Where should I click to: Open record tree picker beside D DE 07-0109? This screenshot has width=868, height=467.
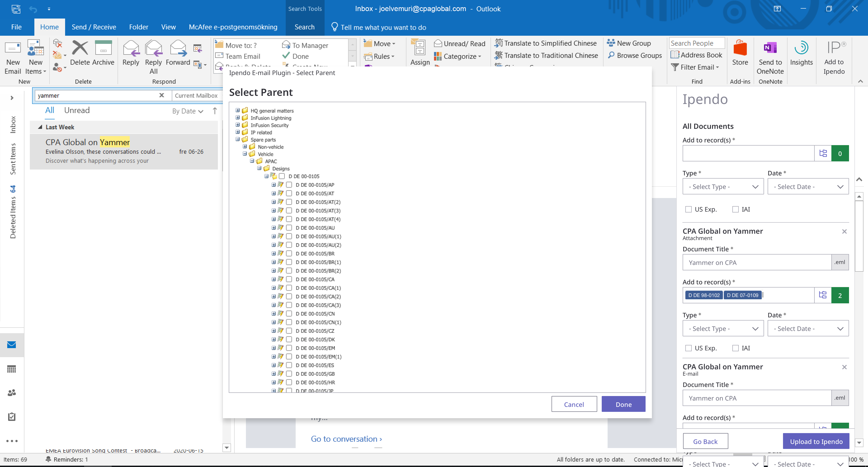(823, 295)
